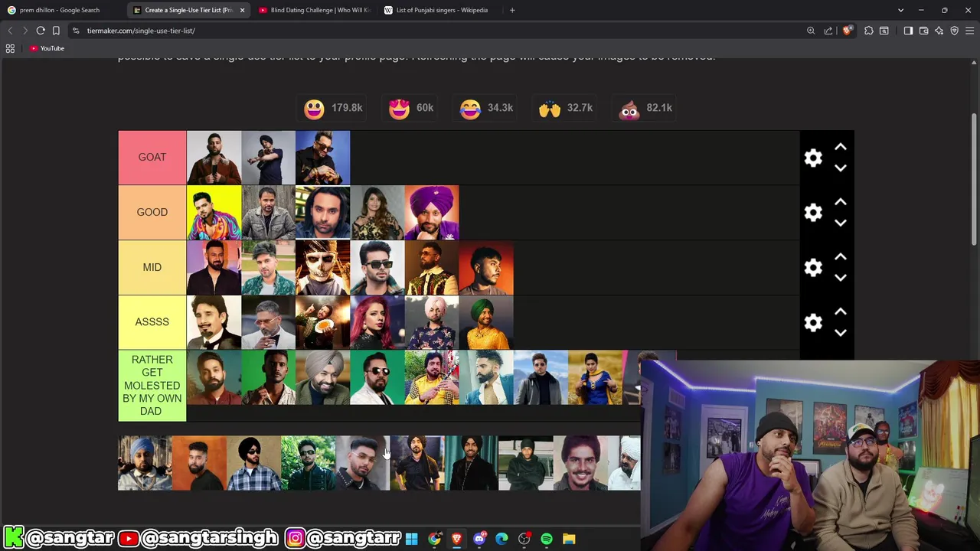Select the red-haired woman in ASSSS row
The width and height of the screenshot is (980, 551).
(x=377, y=323)
